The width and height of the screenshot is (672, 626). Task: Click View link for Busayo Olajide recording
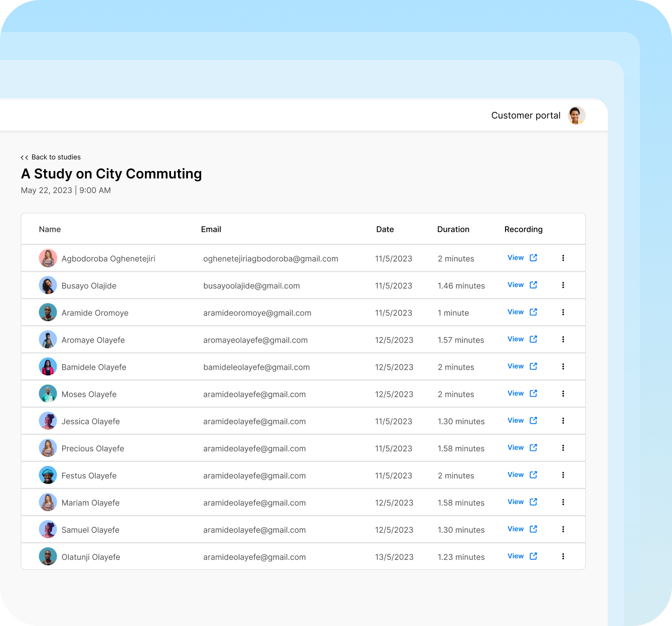click(516, 285)
